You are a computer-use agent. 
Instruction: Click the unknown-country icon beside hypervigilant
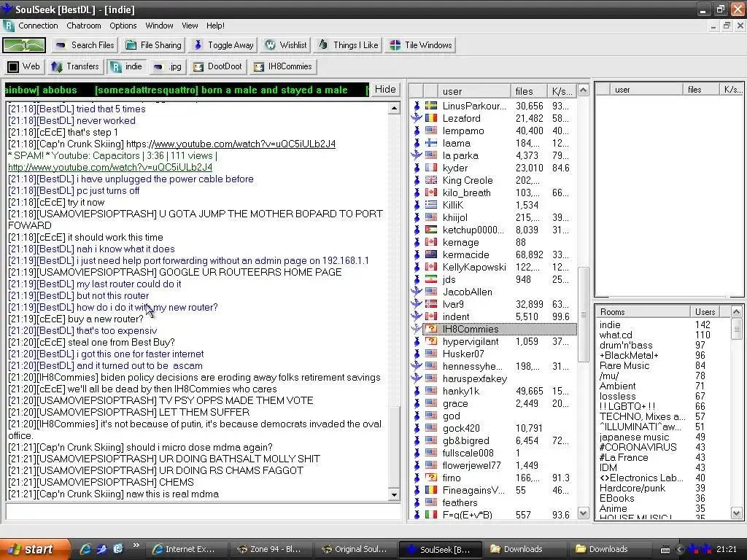(430, 341)
